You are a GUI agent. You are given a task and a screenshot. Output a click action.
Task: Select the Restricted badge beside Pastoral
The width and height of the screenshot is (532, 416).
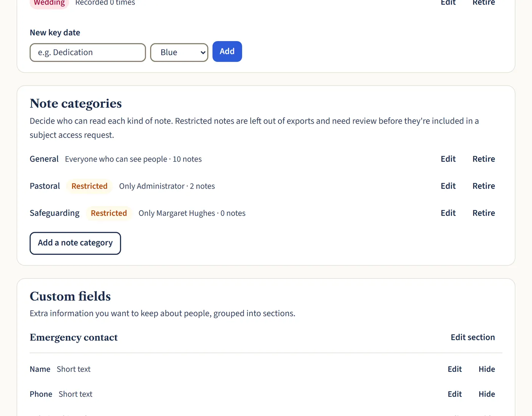tap(89, 186)
